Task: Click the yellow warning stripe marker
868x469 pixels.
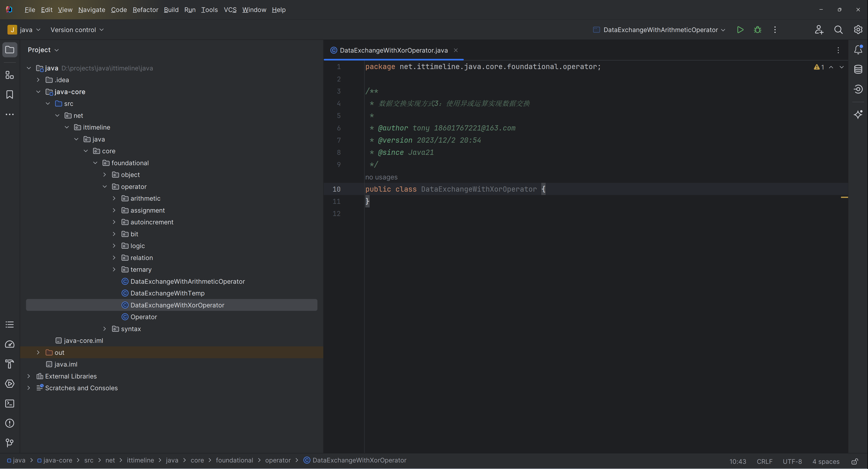Action: point(845,197)
